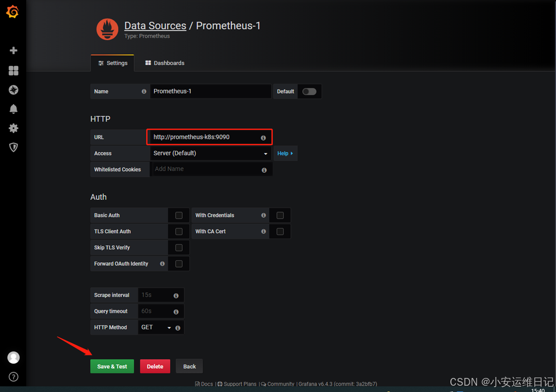Open the Data Sources breadcrumb link
Viewport: 556px width, 392px height.
click(155, 26)
